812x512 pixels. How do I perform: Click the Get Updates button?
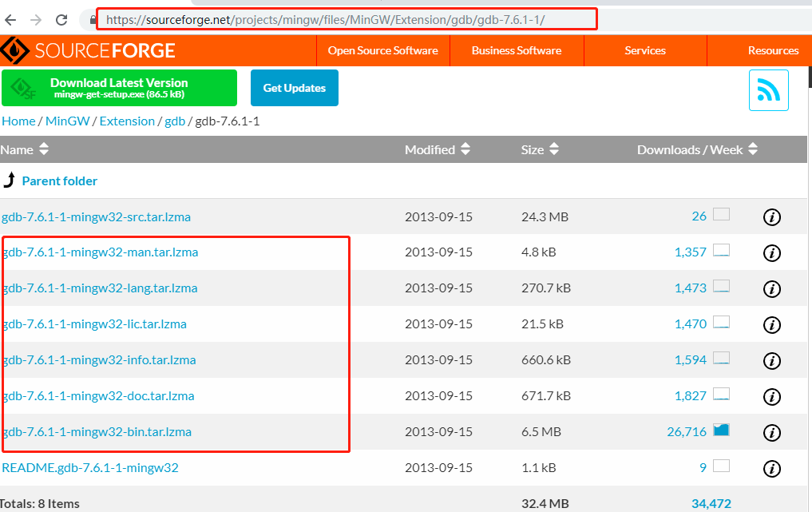click(x=294, y=88)
